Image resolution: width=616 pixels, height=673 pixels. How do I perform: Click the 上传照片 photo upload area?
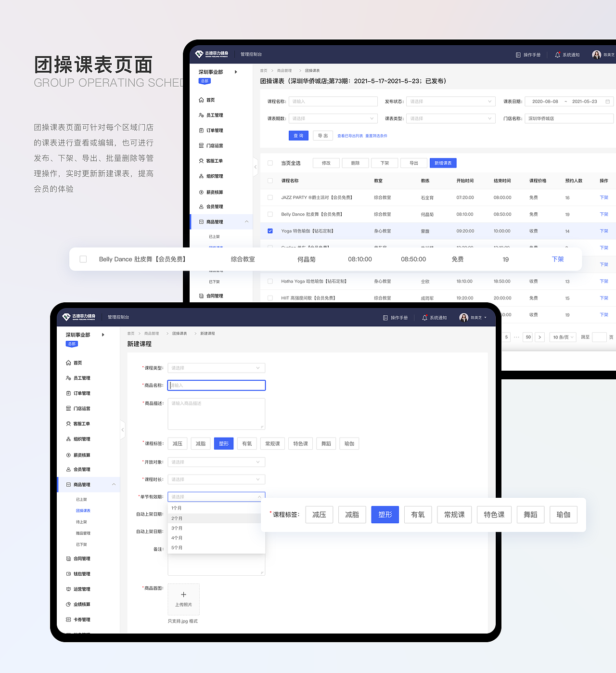(x=183, y=599)
